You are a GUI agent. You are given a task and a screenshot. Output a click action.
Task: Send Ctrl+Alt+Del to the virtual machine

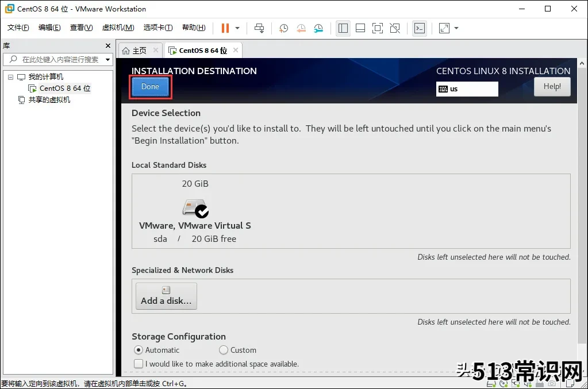259,28
